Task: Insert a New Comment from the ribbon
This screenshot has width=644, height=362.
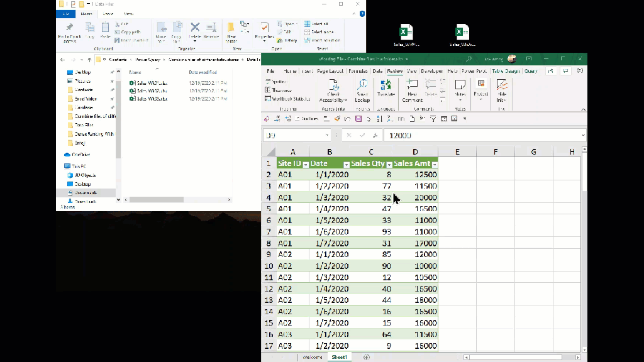Action: pyautogui.click(x=412, y=87)
